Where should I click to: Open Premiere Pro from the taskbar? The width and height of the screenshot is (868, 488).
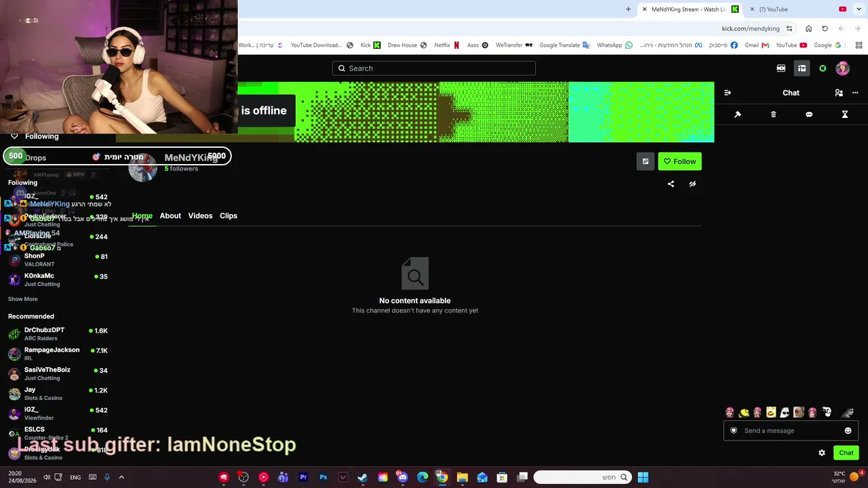click(303, 477)
